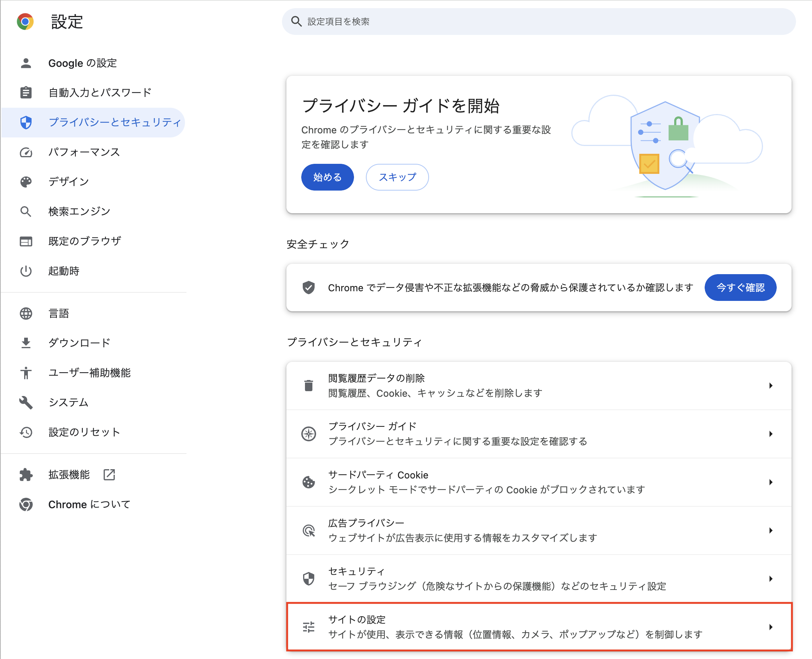Click the puzzle icon for 拡張機能
The height and width of the screenshot is (659, 812).
26,474
